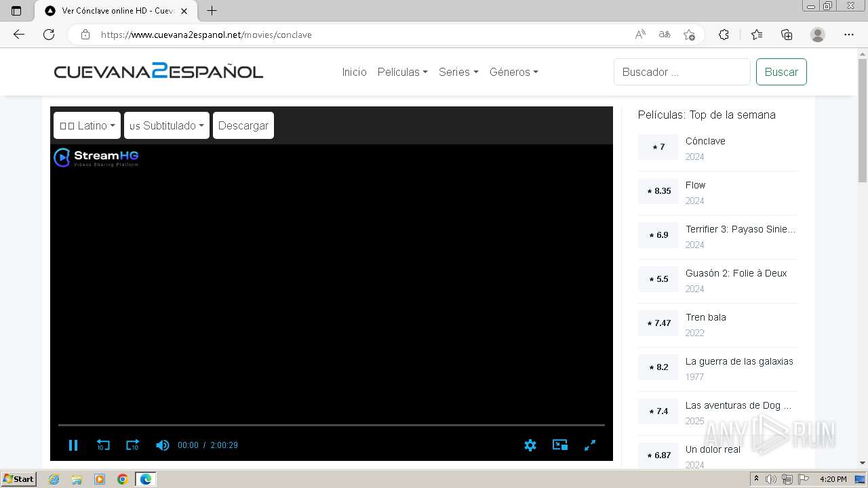Open Un dolor real movie link
This screenshot has width=868, height=488.
713,449
